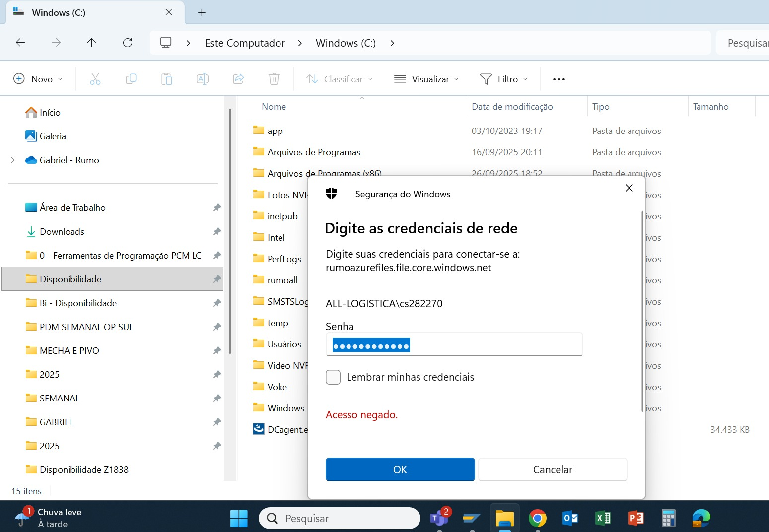Click the navigation pane scrollbar
The height and width of the screenshot is (532, 769).
[230, 231]
